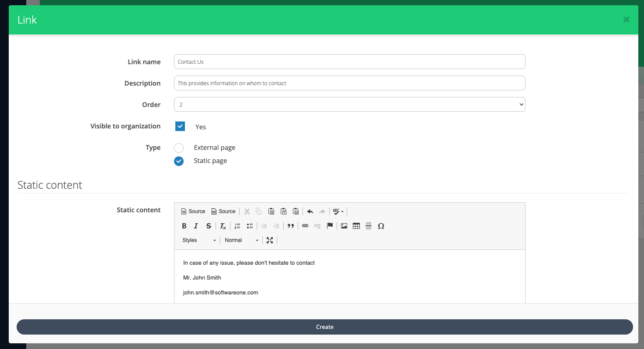Screen dimensions: 644x349
Task: Expand the Styles dropdown in the editor
Action: (199, 240)
